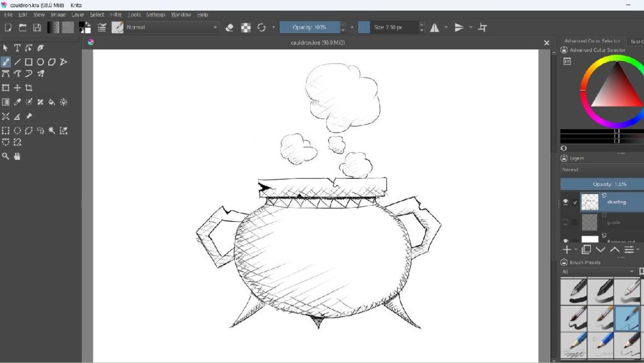Screen dimensions: 644x363
Task: Open the brush presets All tag dropdown
Action: click(598, 272)
